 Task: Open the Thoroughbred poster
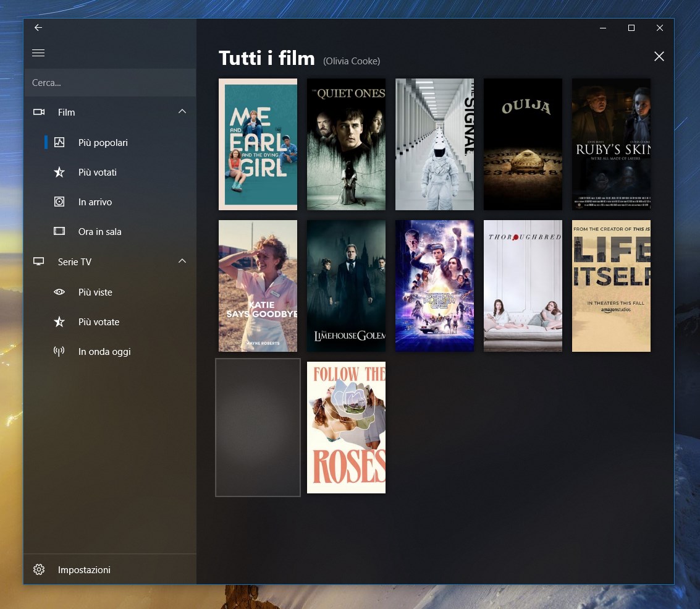[x=523, y=286]
